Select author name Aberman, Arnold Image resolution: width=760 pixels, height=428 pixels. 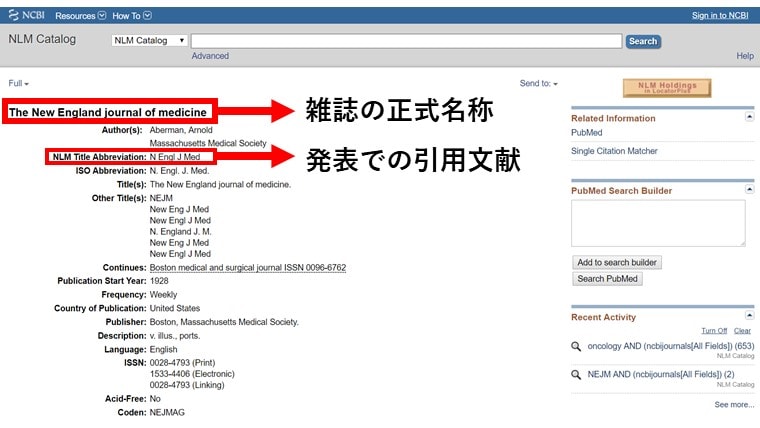pos(181,130)
